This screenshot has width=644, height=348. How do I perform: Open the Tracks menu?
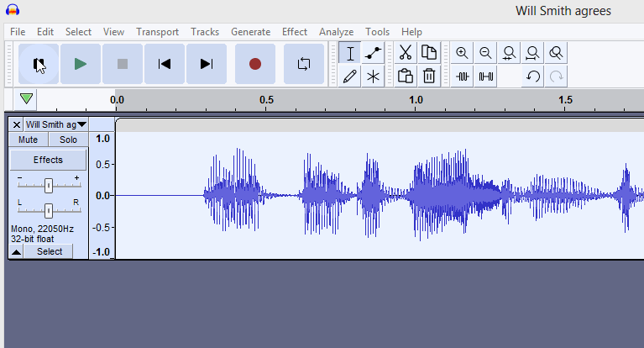coord(205,32)
